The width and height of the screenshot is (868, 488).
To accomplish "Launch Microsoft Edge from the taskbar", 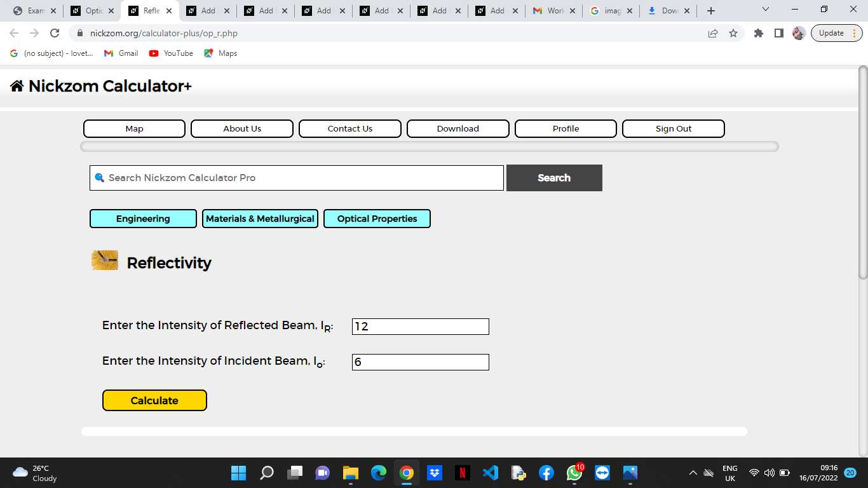I will click(x=379, y=473).
